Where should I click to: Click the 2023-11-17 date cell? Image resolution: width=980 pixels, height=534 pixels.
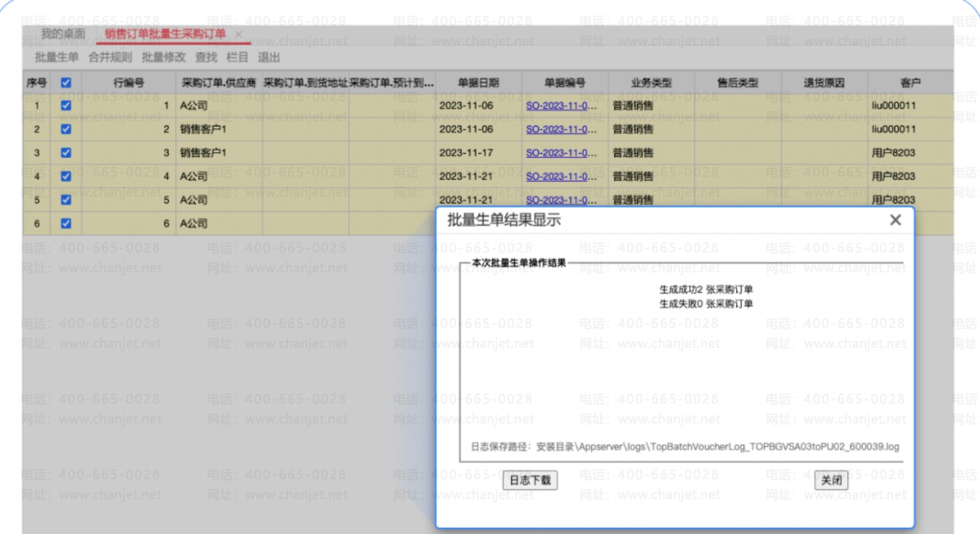pyautogui.click(x=478, y=153)
